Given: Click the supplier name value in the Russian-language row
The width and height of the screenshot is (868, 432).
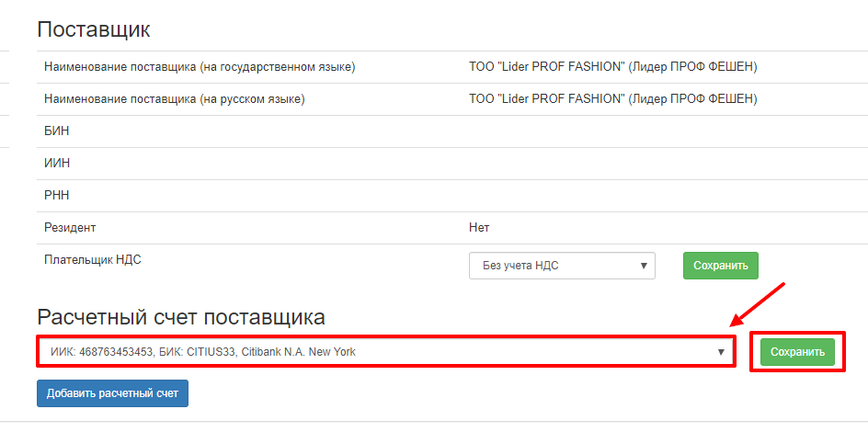Looking at the screenshot, I should [x=612, y=99].
